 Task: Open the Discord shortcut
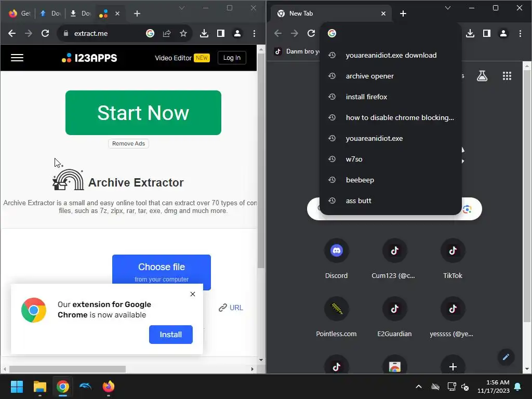(x=336, y=260)
